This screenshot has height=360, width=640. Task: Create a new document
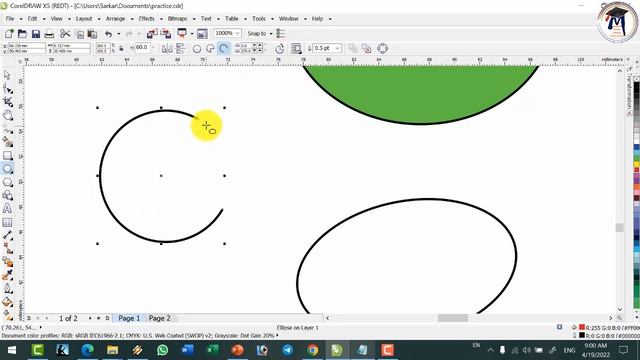(9, 33)
